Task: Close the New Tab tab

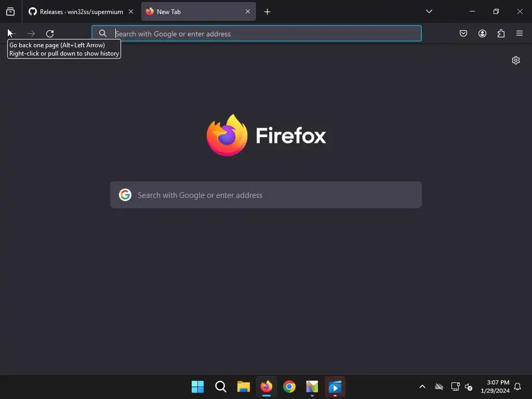Action: coord(248,11)
